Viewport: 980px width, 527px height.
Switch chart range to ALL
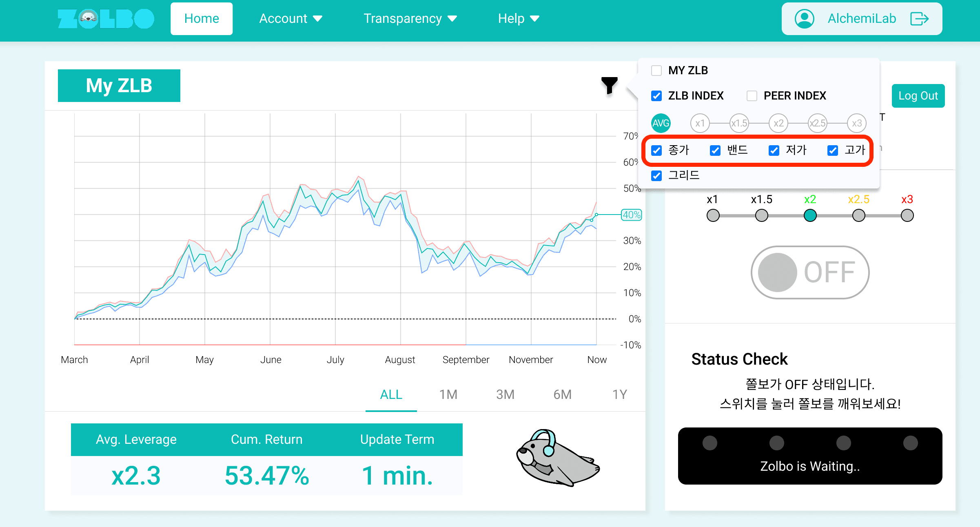coord(391,395)
